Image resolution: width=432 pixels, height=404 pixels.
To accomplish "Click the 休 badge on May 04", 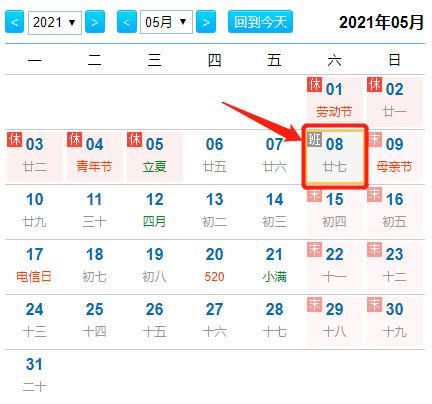I will [x=74, y=139].
